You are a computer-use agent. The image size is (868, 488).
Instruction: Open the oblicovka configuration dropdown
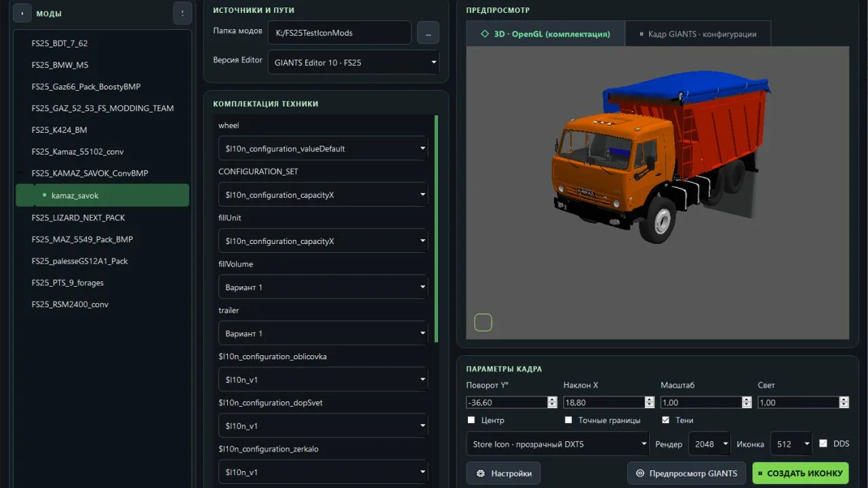(x=323, y=380)
